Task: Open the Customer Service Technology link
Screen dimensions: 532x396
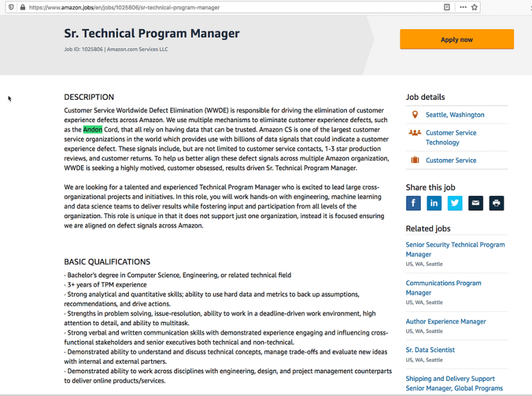Action: pos(451,137)
